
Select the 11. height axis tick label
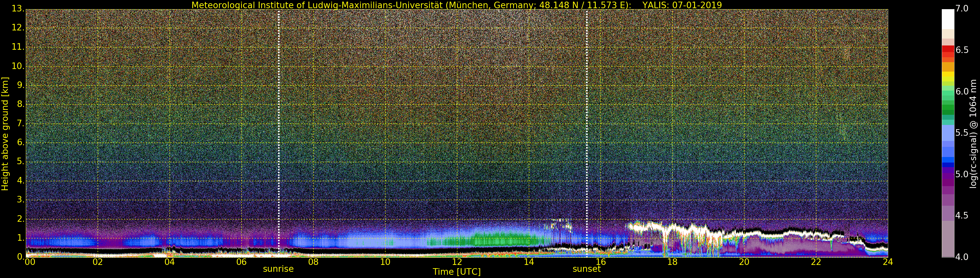18,47
